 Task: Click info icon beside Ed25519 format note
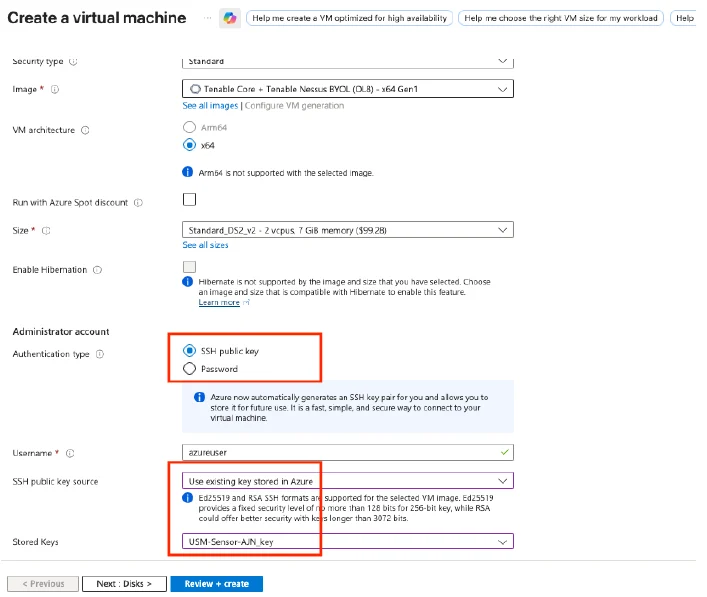188,498
